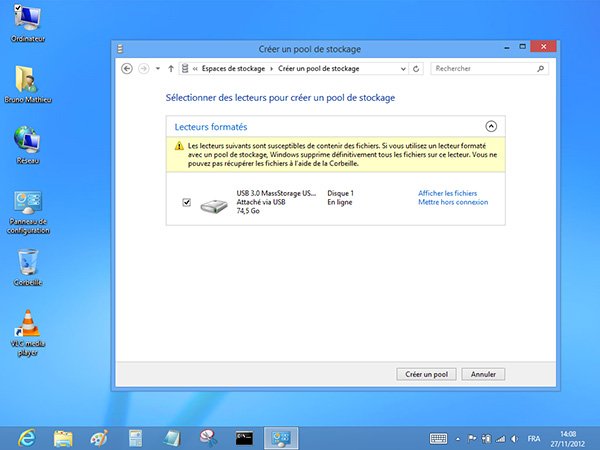Click Créer un pool de stockage breadcrumb

[x=318, y=69]
